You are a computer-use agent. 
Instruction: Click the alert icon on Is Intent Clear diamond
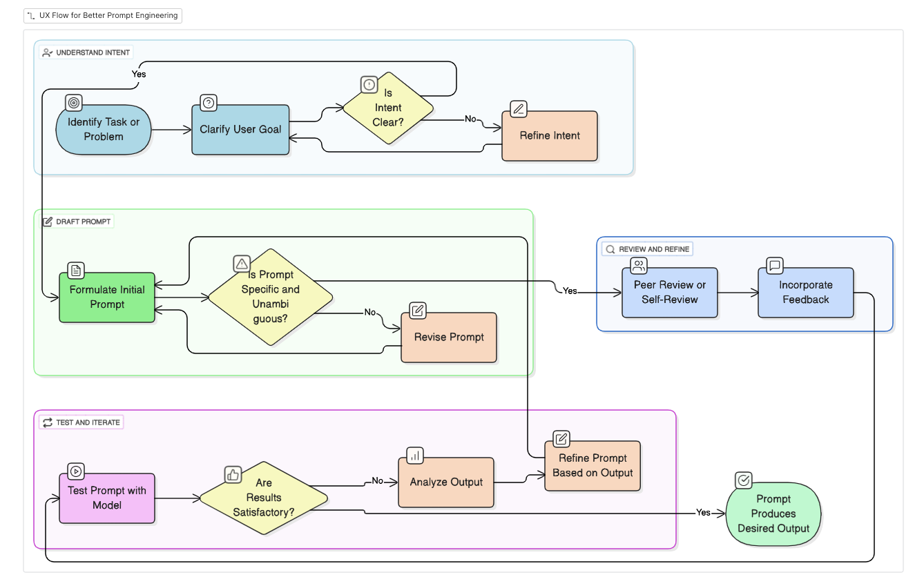click(369, 85)
